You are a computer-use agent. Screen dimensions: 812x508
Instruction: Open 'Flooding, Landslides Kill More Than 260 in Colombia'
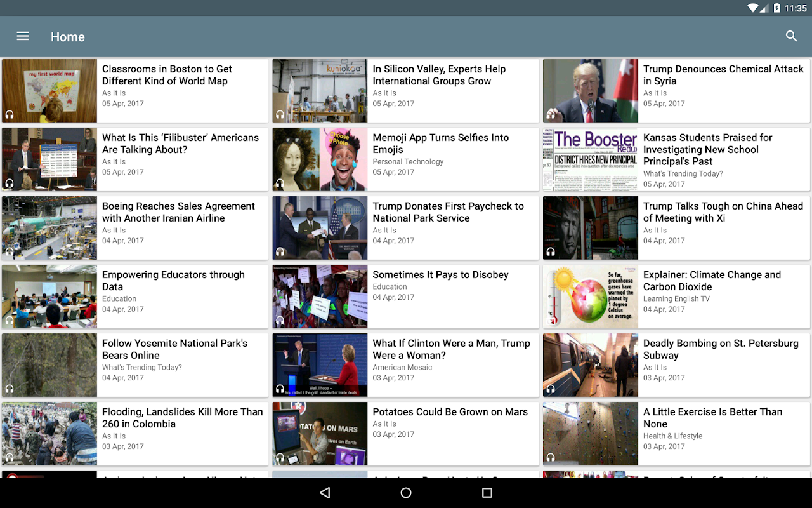pos(183,418)
